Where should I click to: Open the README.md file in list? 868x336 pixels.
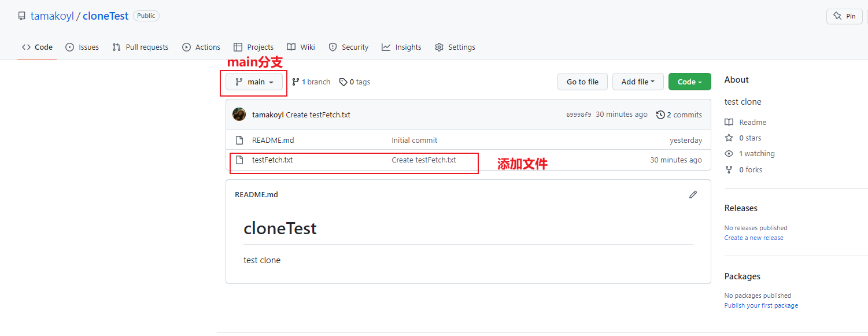(273, 141)
